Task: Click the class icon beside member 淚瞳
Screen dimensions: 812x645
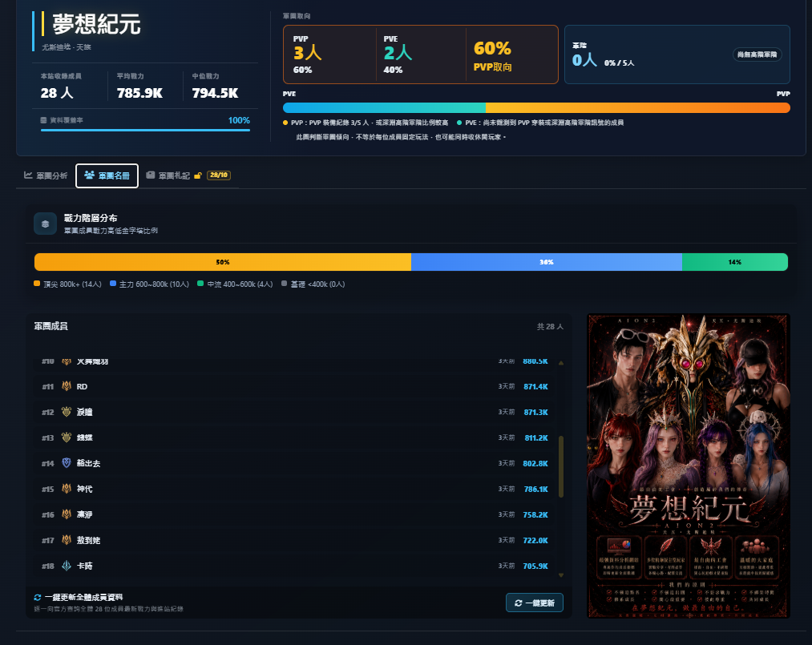Action: (x=67, y=412)
